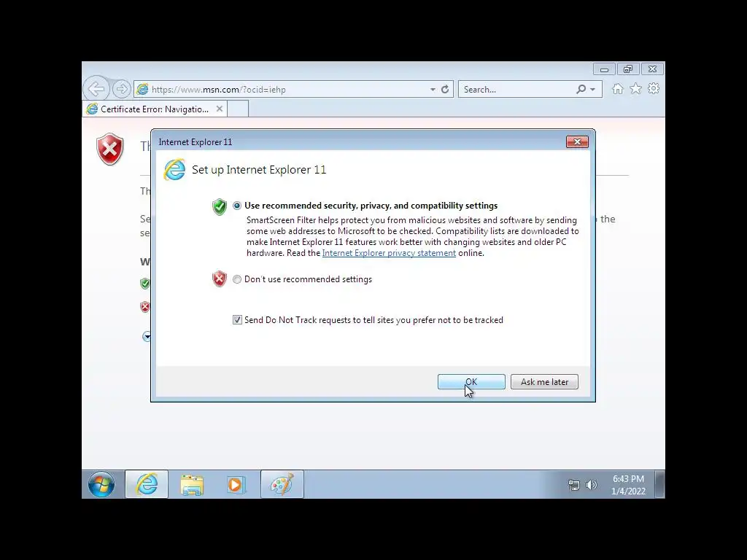Image resolution: width=747 pixels, height=560 pixels.
Task: Click green shield icon beside recommended settings
Action: tap(219, 207)
